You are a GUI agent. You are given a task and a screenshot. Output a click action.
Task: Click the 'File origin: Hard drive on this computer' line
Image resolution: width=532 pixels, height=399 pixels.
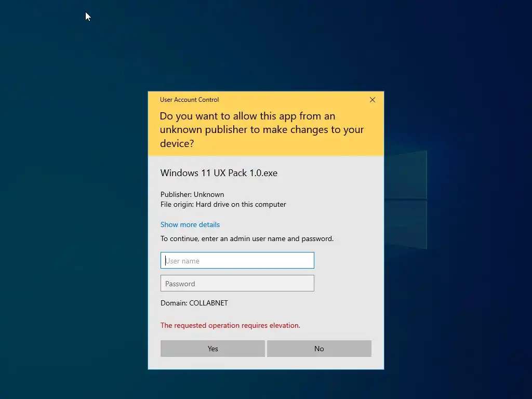click(x=223, y=204)
